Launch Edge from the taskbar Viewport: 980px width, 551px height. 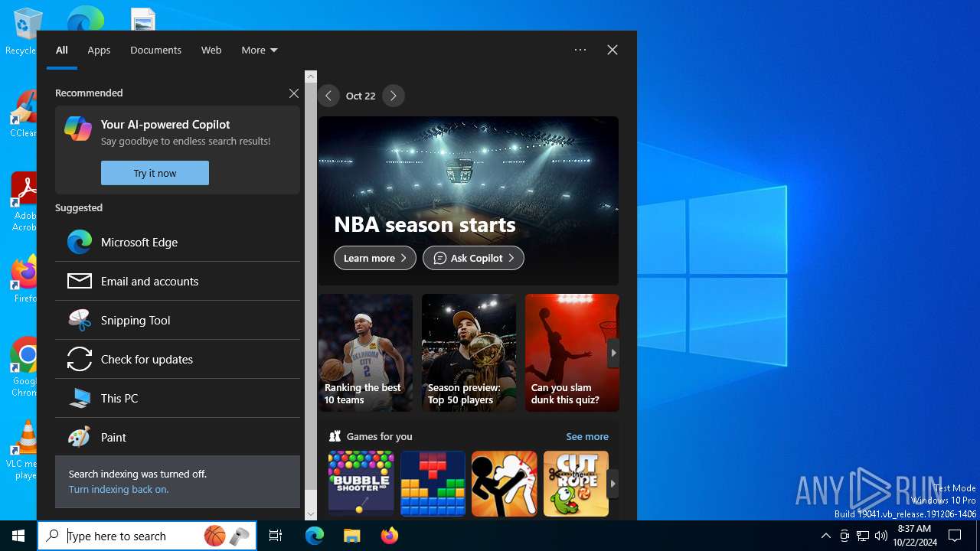(315, 536)
